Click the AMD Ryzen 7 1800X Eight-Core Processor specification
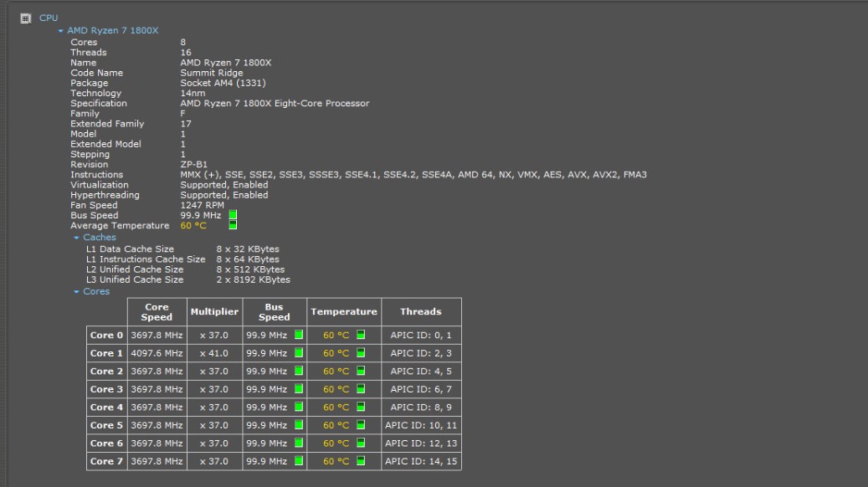The image size is (868, 487). (275, 104)
